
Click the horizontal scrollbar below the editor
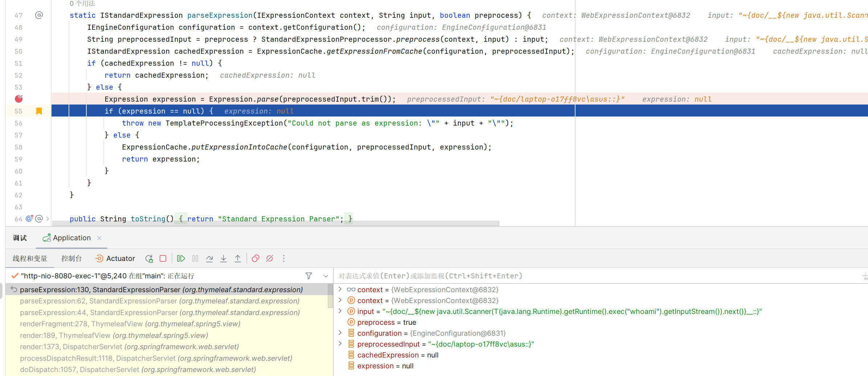pos(276,223)
